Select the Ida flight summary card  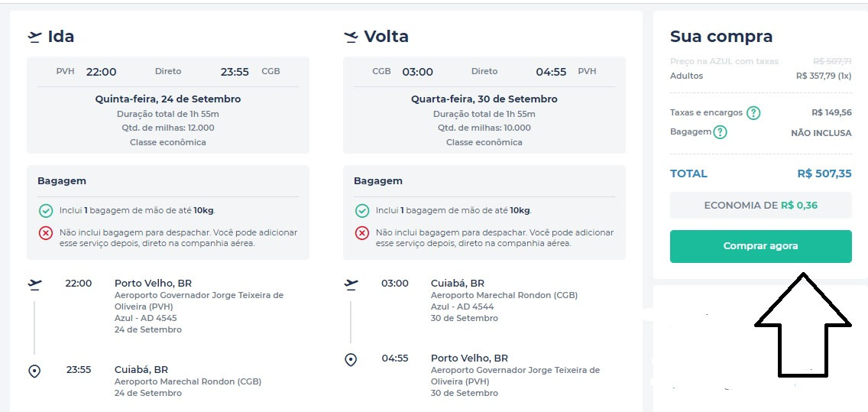coord(168,105)
